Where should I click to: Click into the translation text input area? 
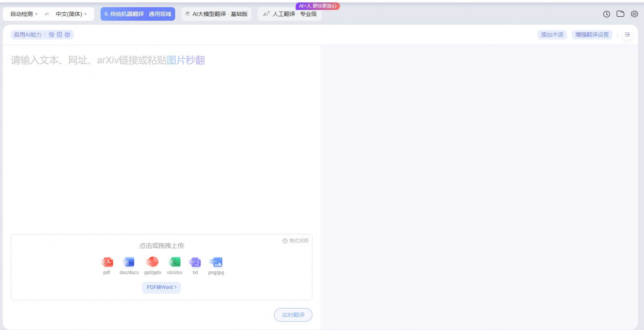point(162,139)
